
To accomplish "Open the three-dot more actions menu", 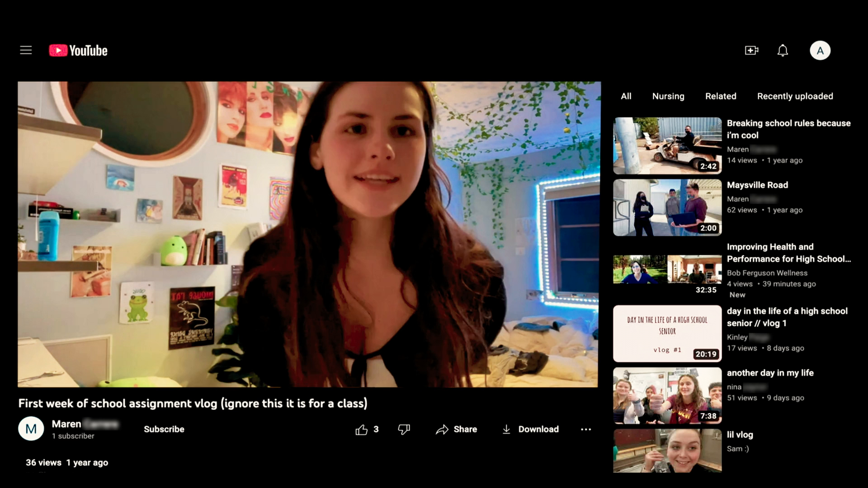I will click(585, 429).
